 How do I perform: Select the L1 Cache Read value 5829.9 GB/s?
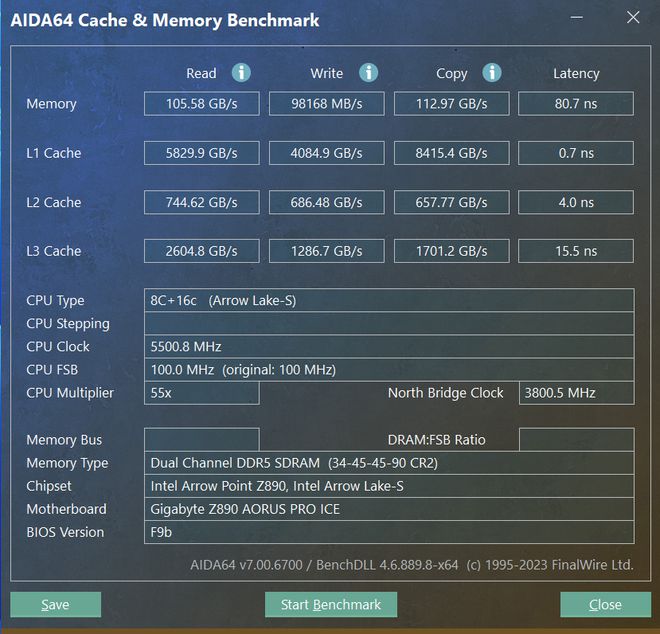(x=202, y=153)
